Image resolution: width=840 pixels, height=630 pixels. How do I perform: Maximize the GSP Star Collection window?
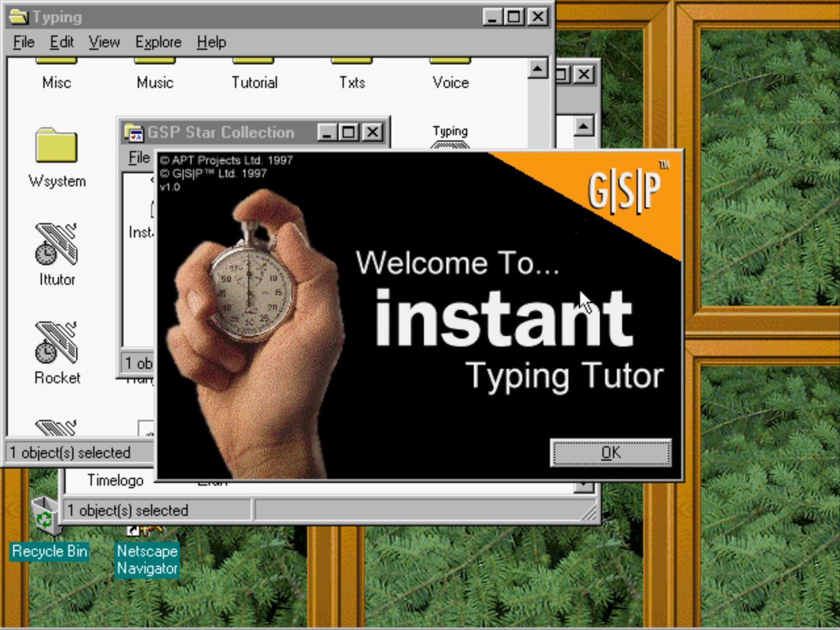[350, 133]
